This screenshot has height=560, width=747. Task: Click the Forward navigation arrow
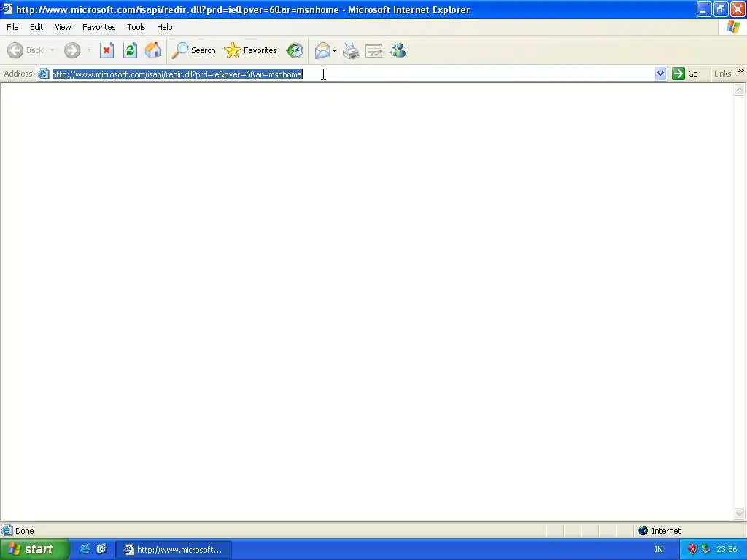coord(72,50)
